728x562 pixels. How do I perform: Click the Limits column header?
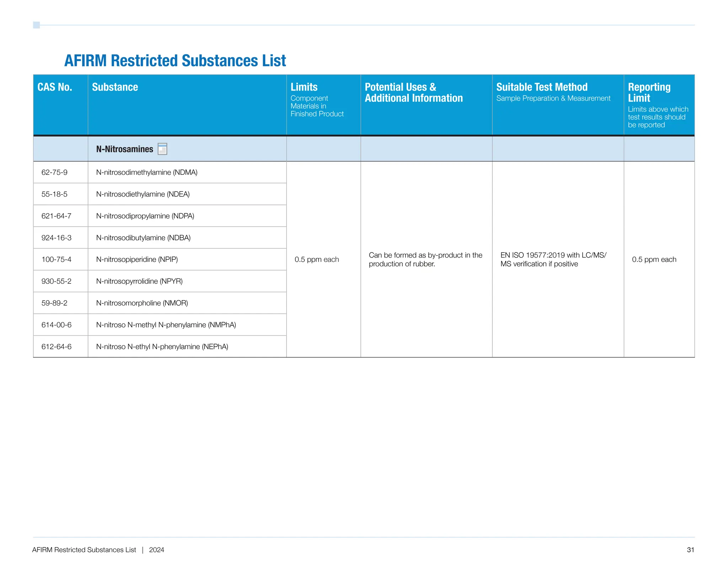(304, 87)
